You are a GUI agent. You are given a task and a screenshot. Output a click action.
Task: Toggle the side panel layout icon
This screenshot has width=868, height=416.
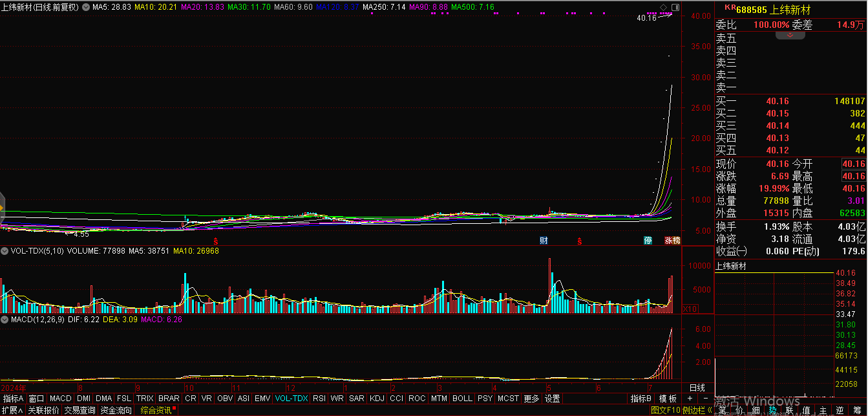[675, 7]
